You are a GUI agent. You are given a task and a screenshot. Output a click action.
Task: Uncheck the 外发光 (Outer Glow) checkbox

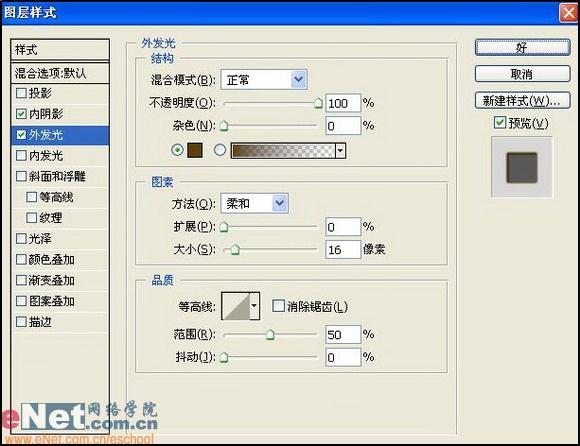[x=21, y=135]
